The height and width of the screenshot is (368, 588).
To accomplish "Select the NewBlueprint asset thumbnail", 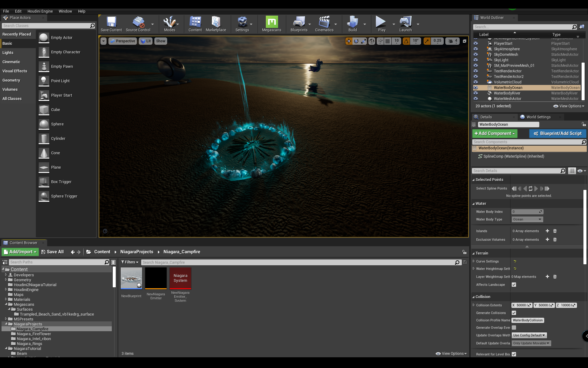I will (x=131, y=278).
